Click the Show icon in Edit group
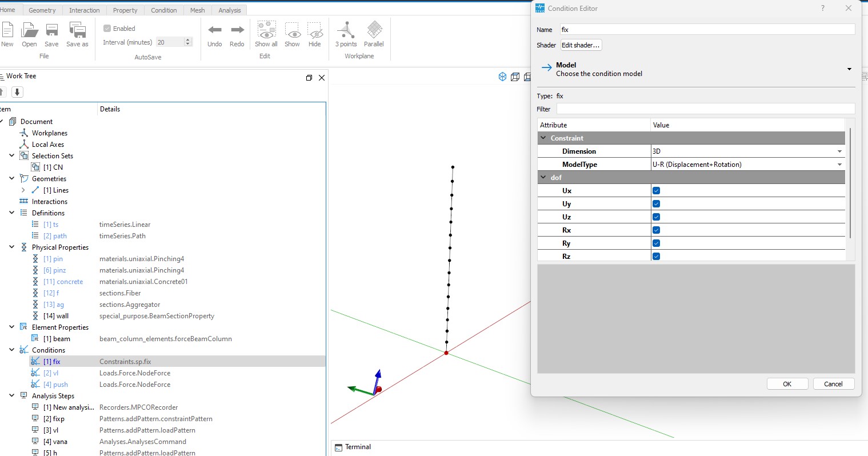The height and width of the screenshot is (456, 868). click(x=292, y=30)
